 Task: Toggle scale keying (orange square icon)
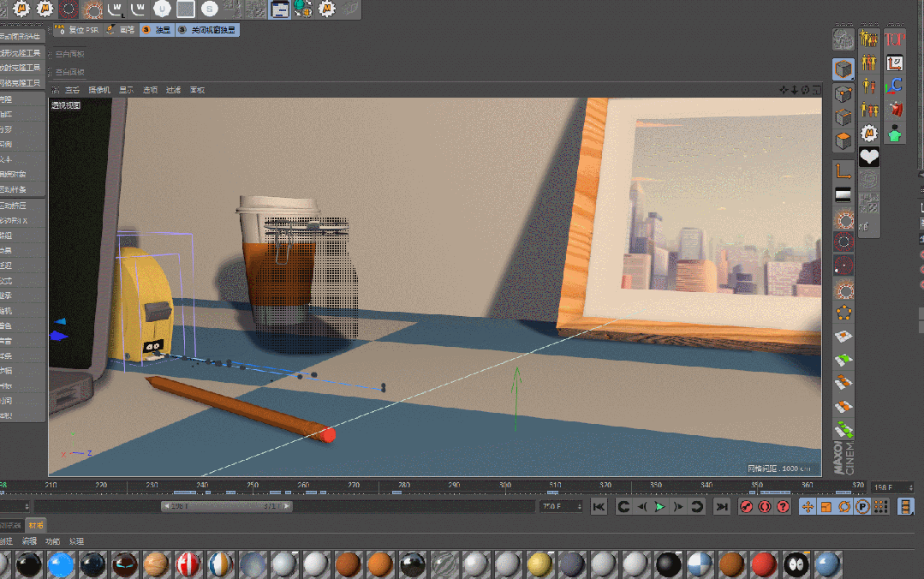(826, 507)
